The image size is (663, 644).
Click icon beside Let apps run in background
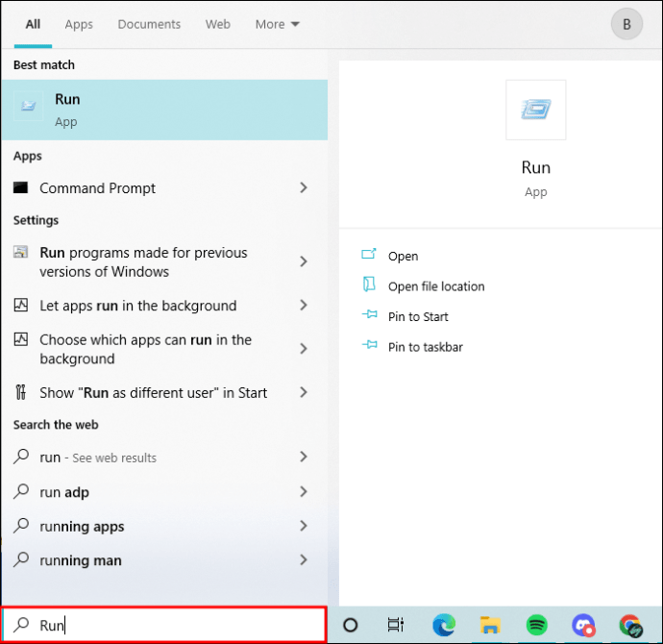tap(21, 305)
